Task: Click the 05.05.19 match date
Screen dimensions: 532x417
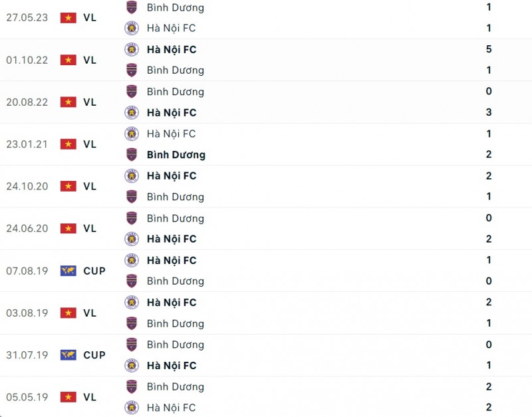Action: tap(27, 397)
